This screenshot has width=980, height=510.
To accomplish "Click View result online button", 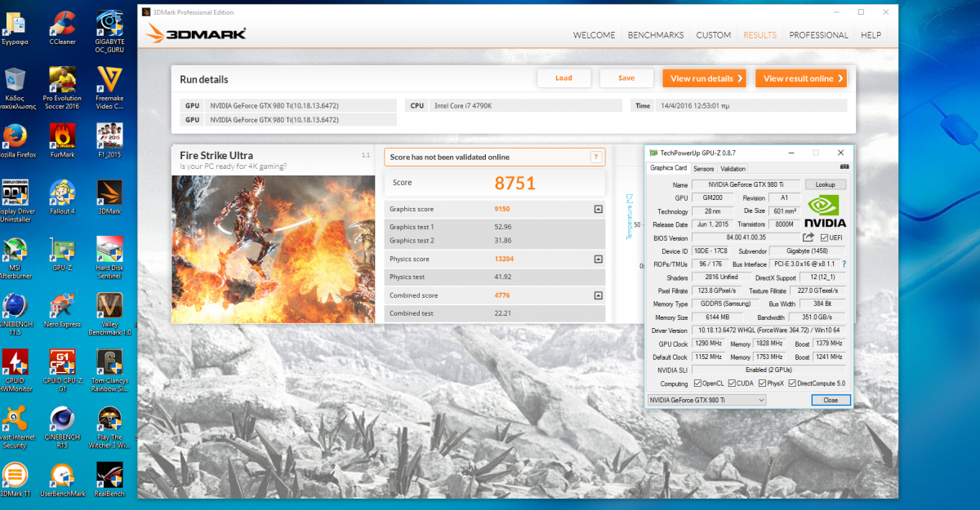I will [x=800, y=78].
